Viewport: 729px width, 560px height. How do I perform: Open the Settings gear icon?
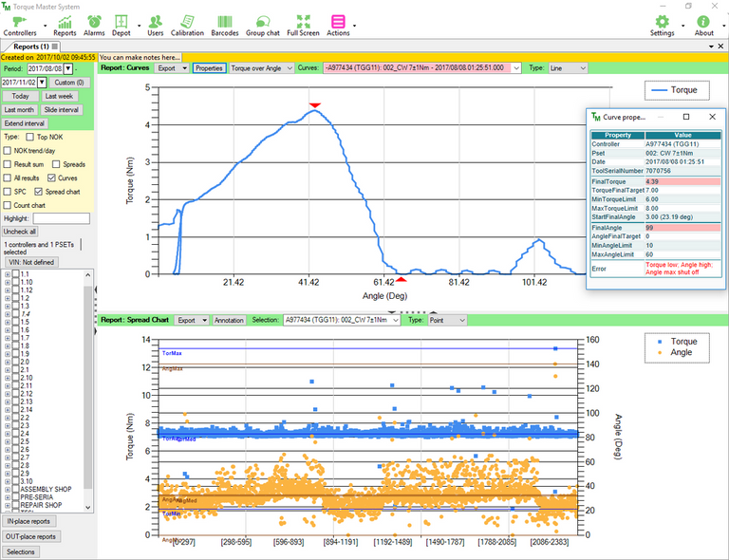point(662,21)
